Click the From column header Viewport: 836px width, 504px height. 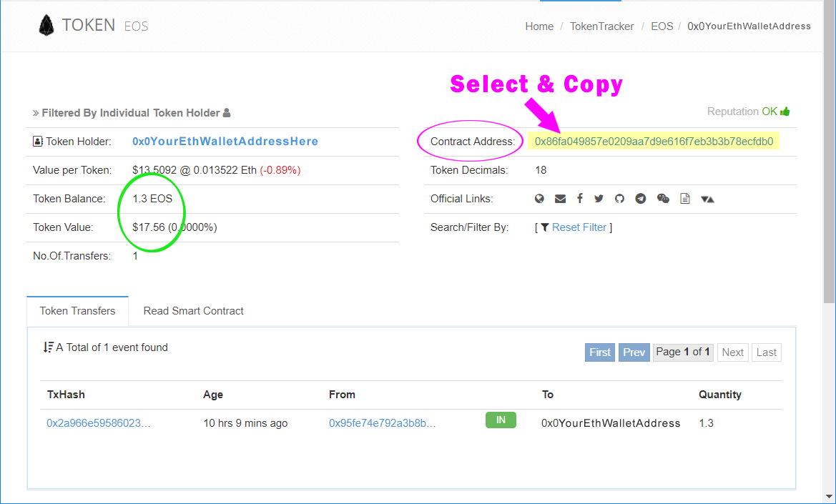[x=342, y=395]
